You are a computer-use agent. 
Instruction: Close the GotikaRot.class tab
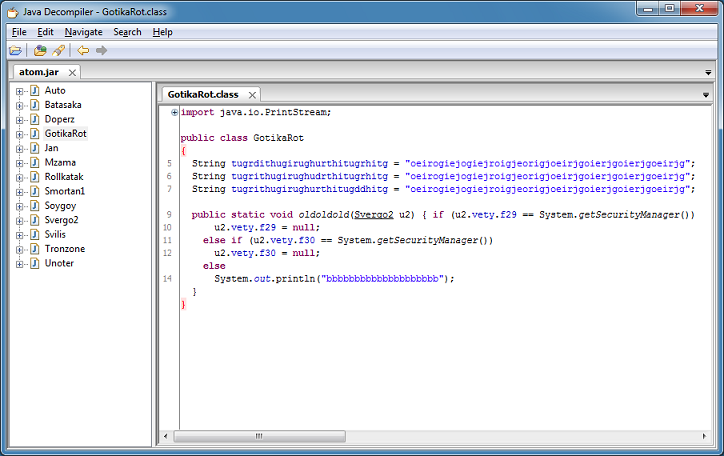pyautogui.click(x=252, y=95)
